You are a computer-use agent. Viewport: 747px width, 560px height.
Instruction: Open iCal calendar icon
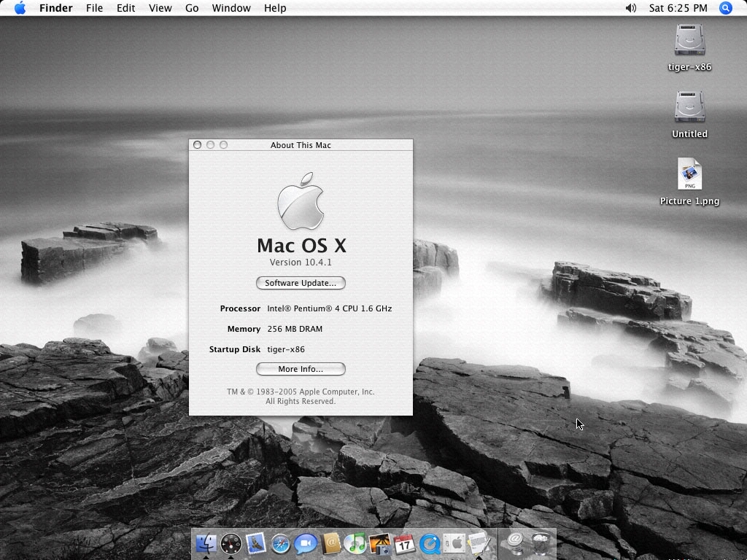(405, 544)
